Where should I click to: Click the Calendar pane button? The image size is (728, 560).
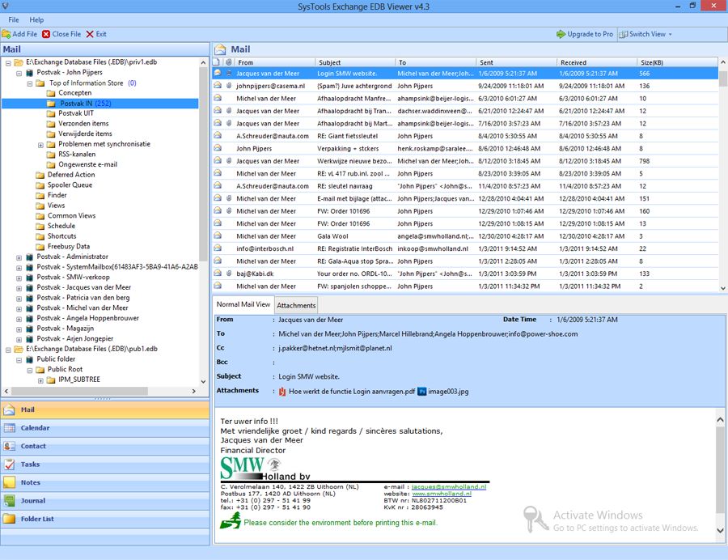[x=105, y=427]
